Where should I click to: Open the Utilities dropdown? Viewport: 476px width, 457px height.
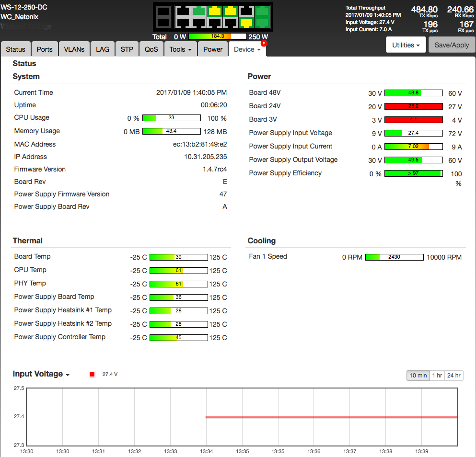point(406,45)
